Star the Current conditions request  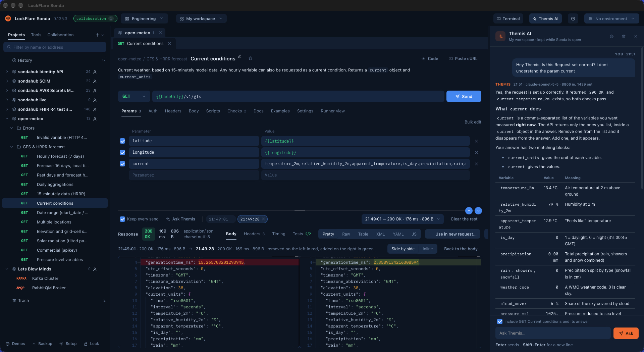click(x=250, y=58)
